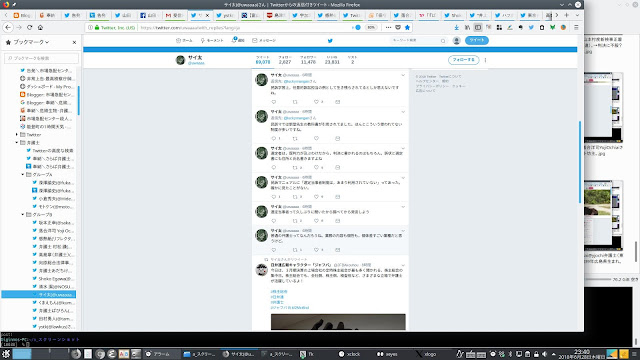Viewport: 640px width, 360px height.
Task: Collapse the グループB folder
Action: 23,214
